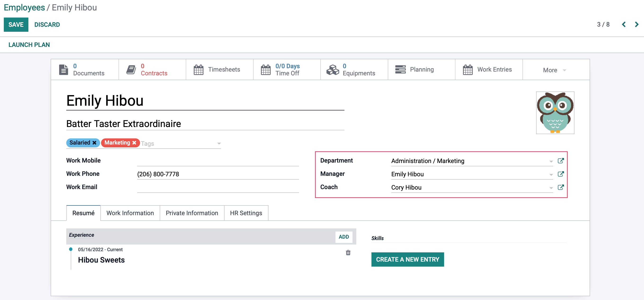Open the Private Information tab
The height and width of the screenshot is (300, 644).
tap(192, 213)
